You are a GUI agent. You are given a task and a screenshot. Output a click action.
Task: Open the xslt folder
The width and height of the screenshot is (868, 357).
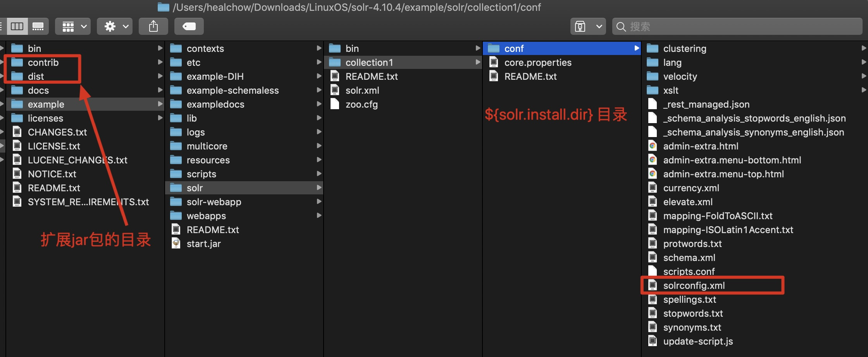coord(755,90)
